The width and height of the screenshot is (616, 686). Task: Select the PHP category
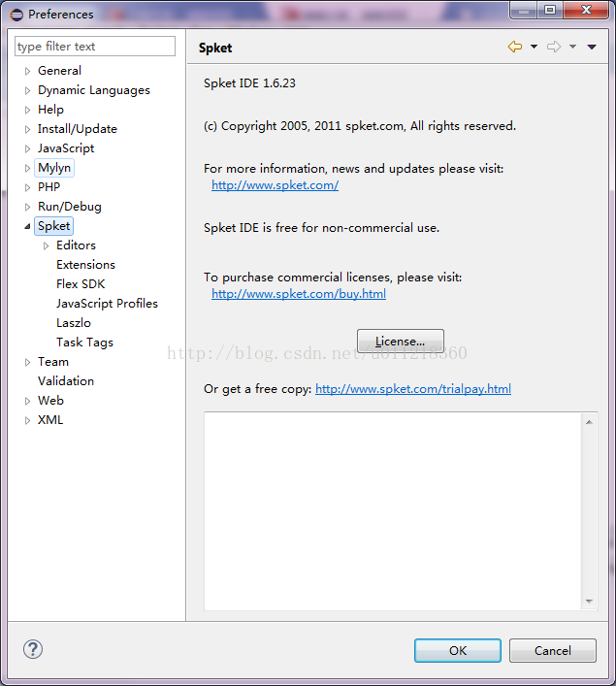coord(49,187)
